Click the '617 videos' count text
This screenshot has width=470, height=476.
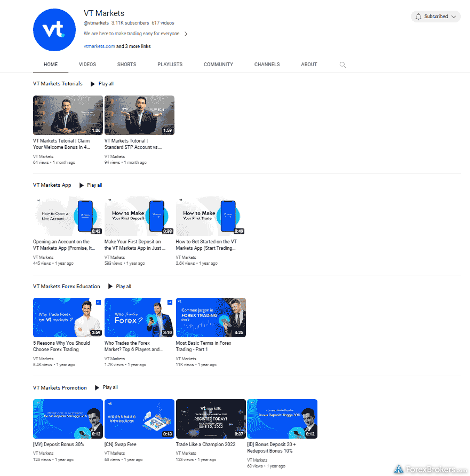click(163, 23)
